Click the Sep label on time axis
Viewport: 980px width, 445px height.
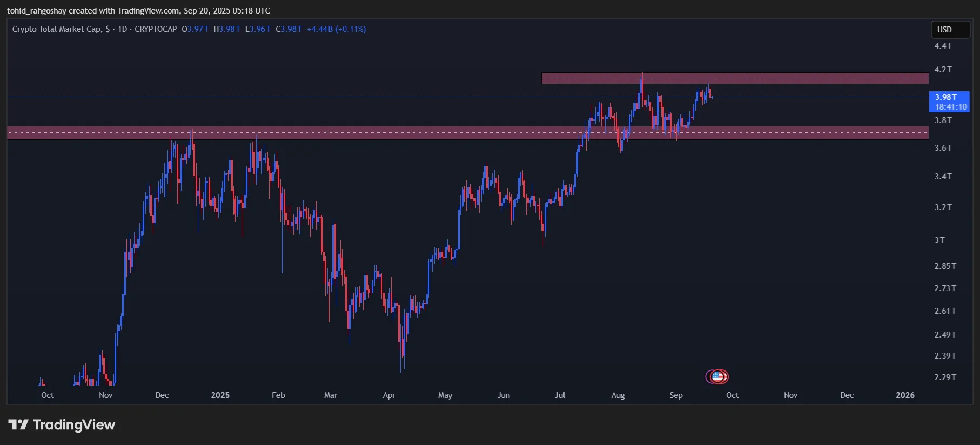click(676, 395)
